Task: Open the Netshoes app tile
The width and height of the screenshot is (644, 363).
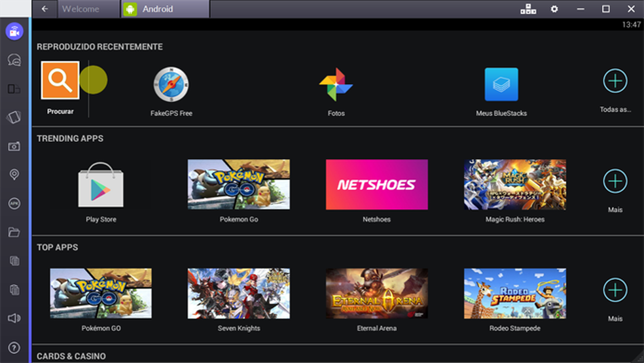Action: 376,184
